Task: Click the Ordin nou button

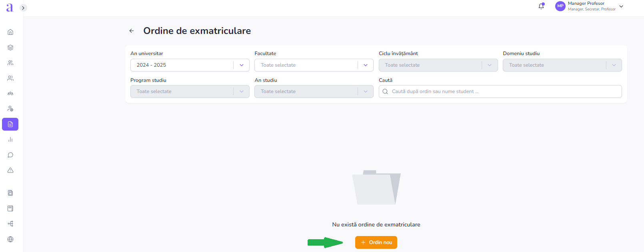Action: point(376,242)
